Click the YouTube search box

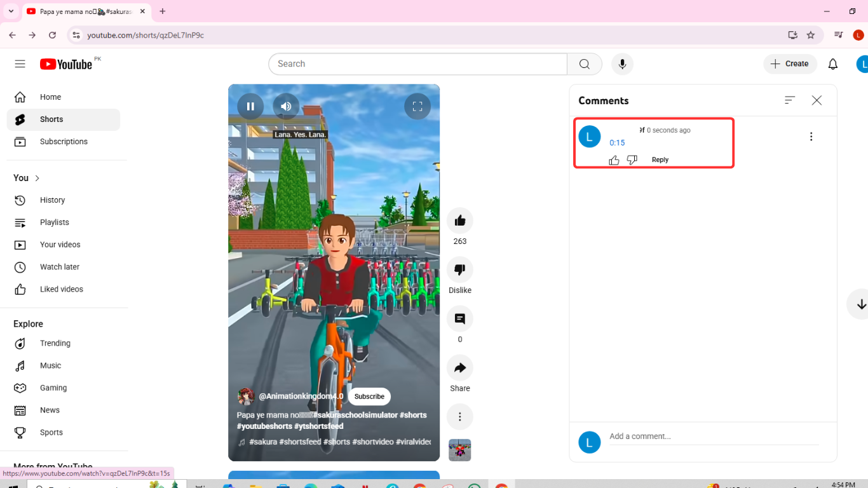tap(418, 64)
